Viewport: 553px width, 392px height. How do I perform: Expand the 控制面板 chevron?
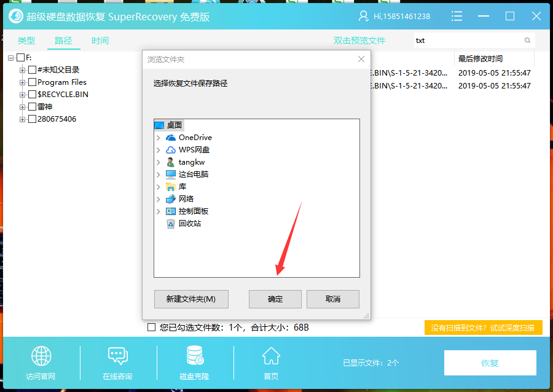tap(159, 212)
